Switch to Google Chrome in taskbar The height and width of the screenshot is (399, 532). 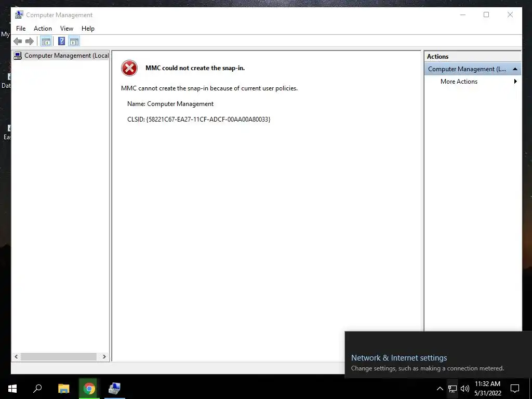point(89,389)
